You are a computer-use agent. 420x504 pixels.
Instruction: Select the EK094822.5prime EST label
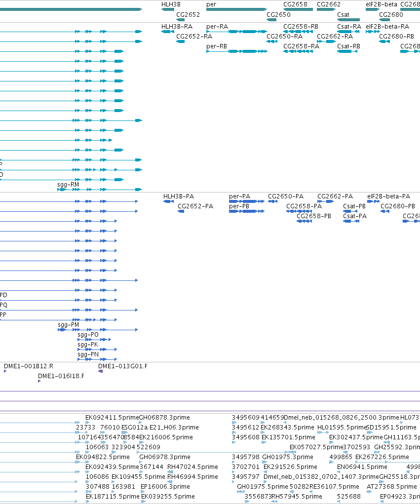103,457
